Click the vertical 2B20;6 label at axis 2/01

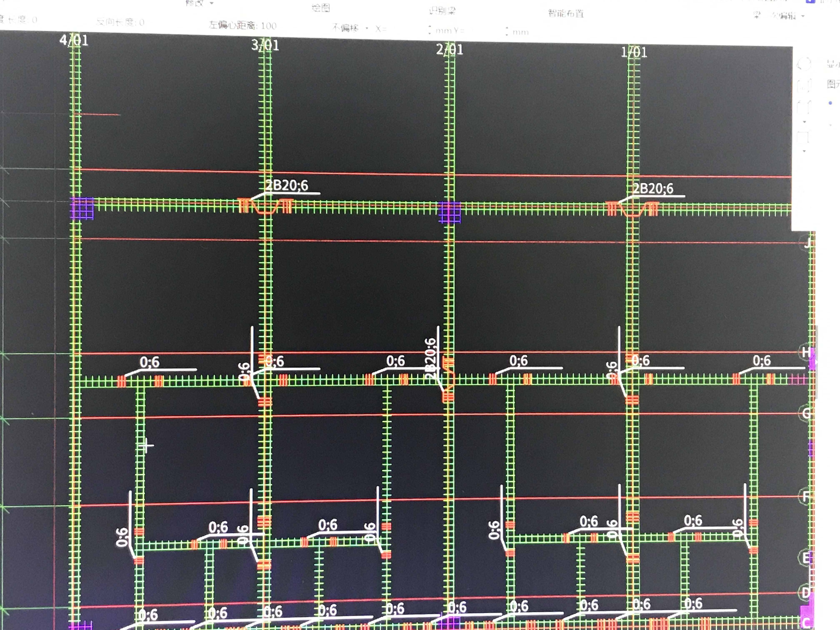coord(430,359)
